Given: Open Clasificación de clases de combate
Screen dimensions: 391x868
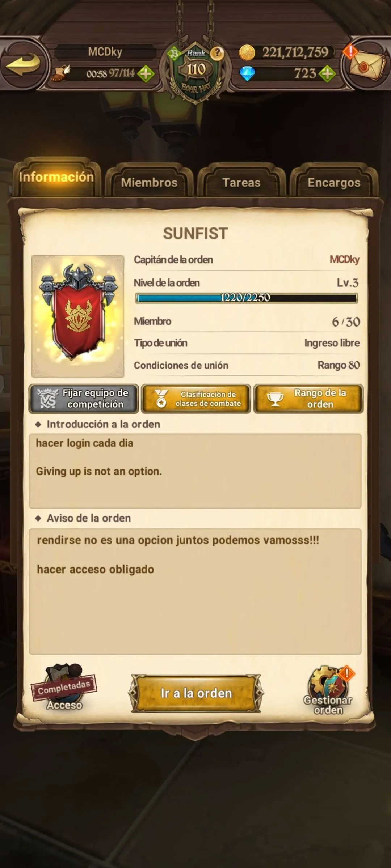Looking at the screenshot, I should tap(196, 399).
